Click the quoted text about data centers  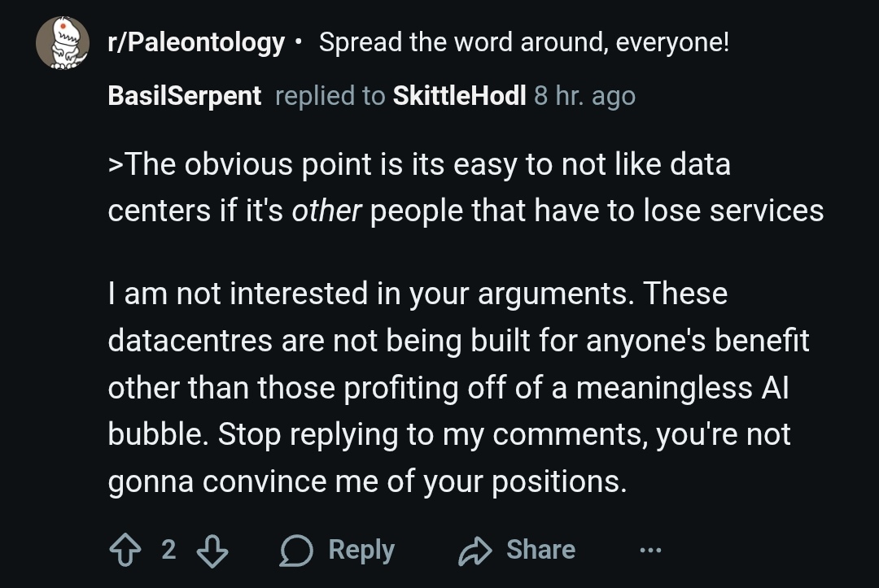(x=465, y=187)
